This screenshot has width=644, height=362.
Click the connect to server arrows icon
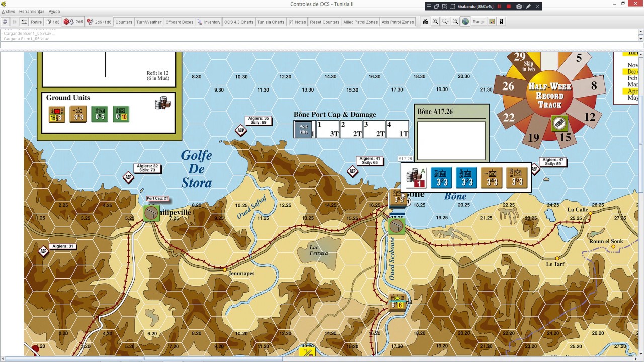point(24,22)
